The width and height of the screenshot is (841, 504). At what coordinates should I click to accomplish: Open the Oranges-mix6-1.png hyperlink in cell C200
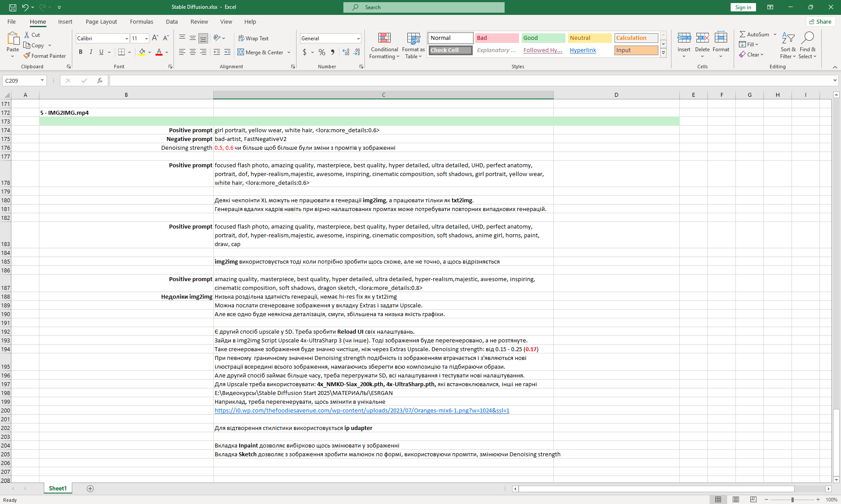point(362,411)
